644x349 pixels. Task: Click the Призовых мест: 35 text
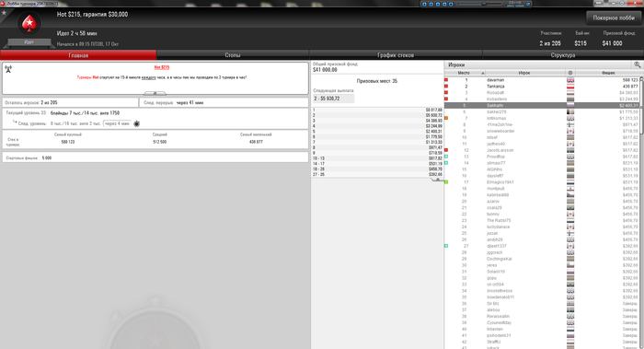coord(377,81)
